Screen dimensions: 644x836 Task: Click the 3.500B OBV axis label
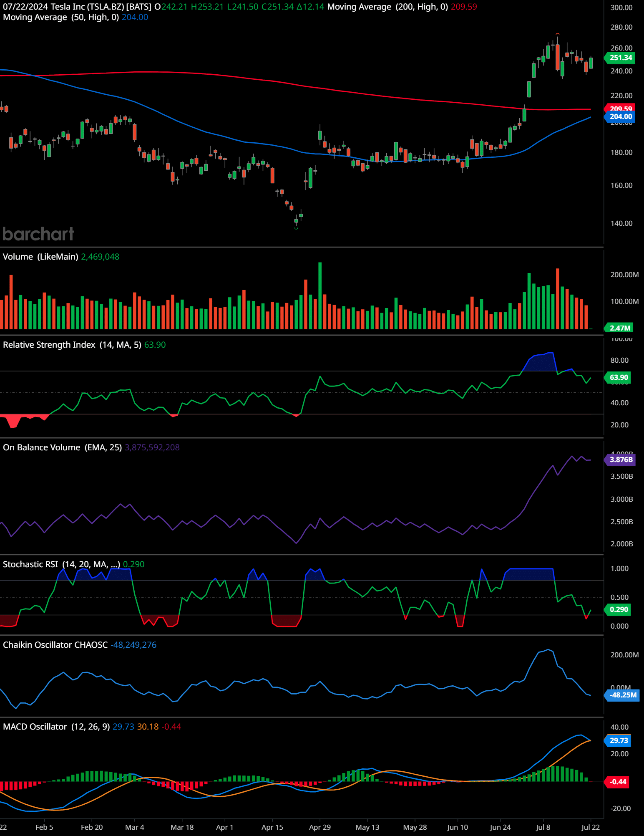(621, 476)
